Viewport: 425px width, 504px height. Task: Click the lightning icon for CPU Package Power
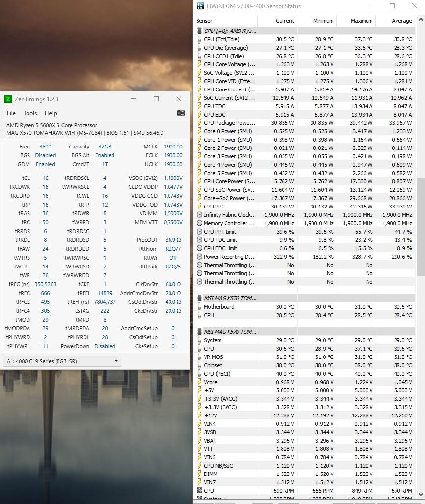pyautogui.click(x=199, y=123)
